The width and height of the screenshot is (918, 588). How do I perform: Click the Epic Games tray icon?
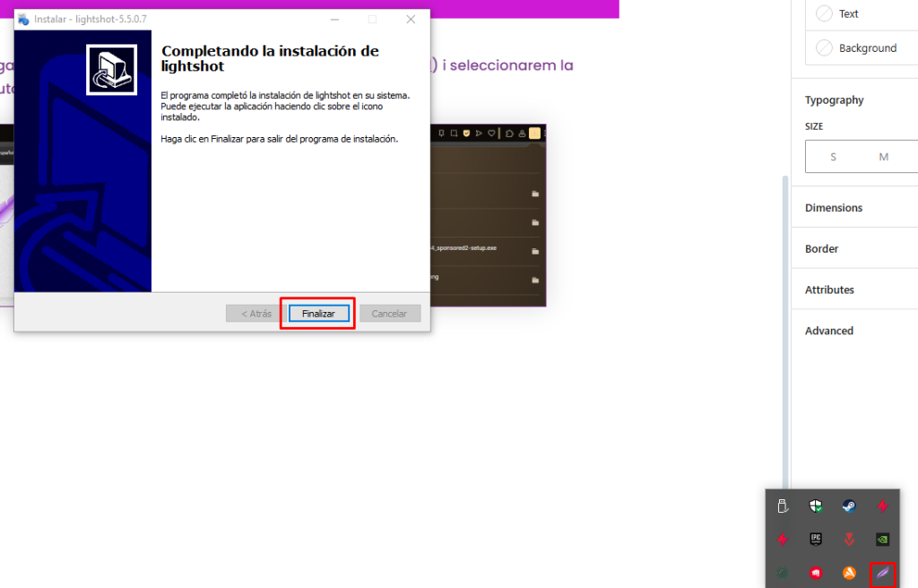pos(816,539)
